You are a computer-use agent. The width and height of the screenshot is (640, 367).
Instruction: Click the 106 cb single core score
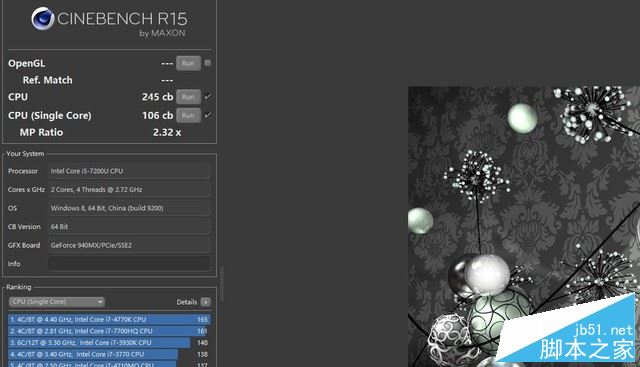coord(158,116)
